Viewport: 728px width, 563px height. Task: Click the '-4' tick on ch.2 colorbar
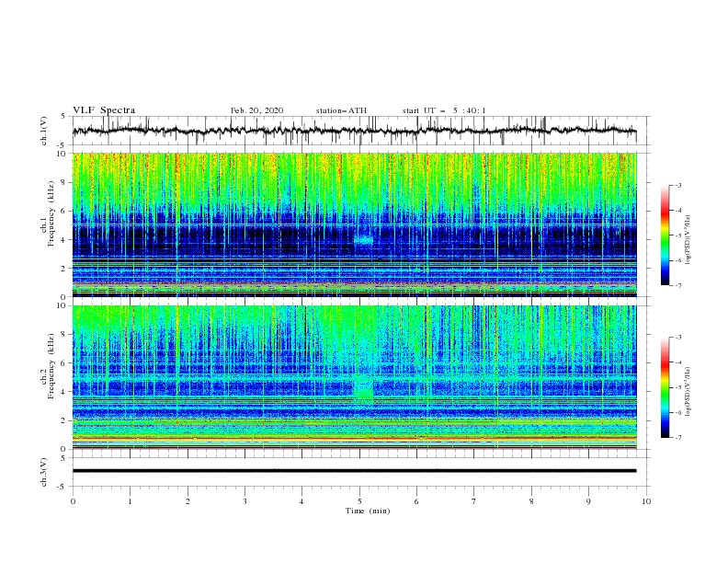click(677, 362)
